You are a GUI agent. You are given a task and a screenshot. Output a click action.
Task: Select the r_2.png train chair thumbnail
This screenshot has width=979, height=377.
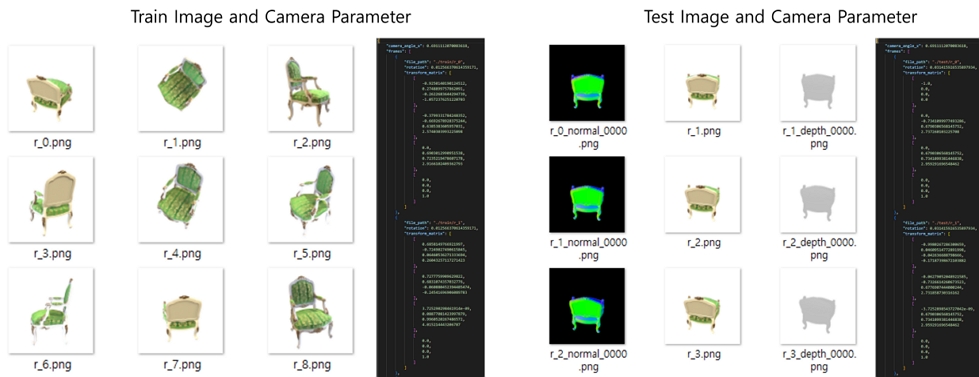tap(311, 88)
